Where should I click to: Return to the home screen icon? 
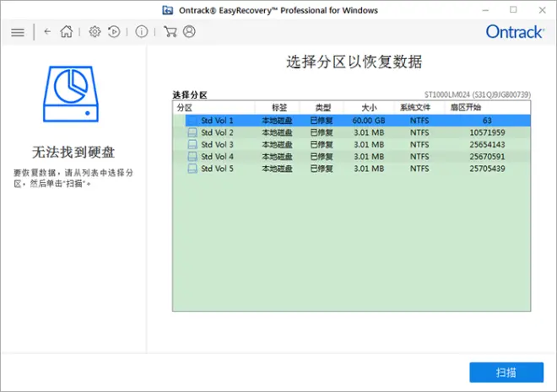click(67, 31)
